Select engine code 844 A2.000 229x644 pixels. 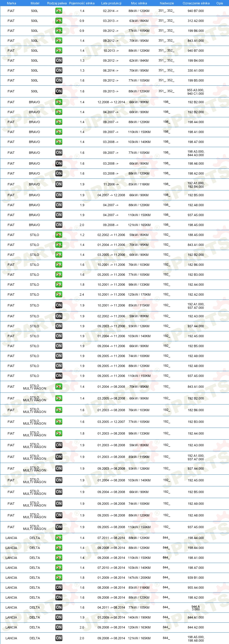196,627
